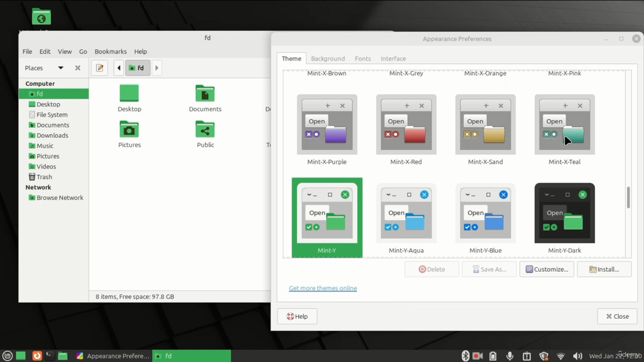The height and width of the screenshot is (362, 644).
Task: Click the Install... button
Action: coord(604,269)
